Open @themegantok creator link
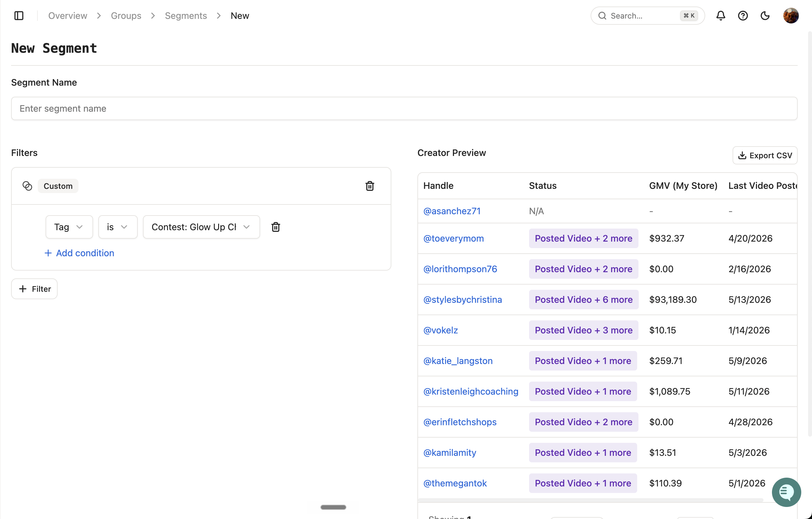This screenshot has height=519, width=812. point(455,483)
